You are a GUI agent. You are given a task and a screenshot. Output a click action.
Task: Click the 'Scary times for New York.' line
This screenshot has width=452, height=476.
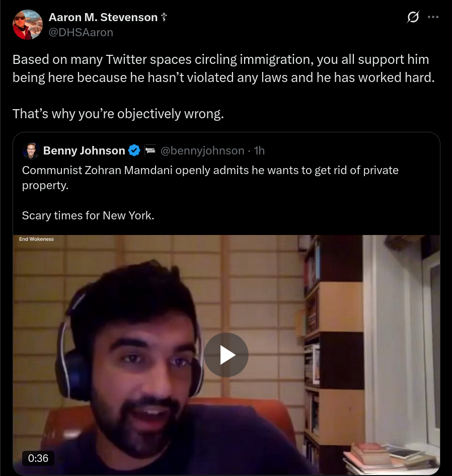(88, 215)
